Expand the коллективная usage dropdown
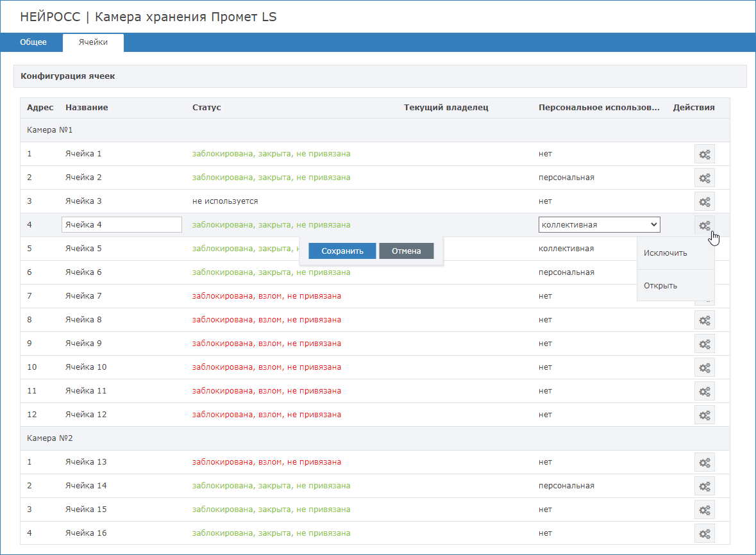Image resolution: width=756 pixels, height=555 pixels. click(x=599, y=224)
